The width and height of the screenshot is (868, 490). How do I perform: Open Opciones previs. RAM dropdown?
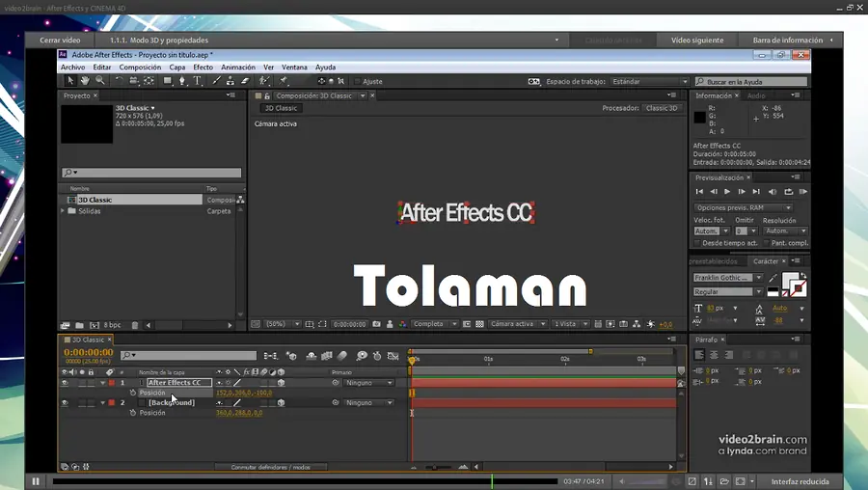[x=743, y=207]
